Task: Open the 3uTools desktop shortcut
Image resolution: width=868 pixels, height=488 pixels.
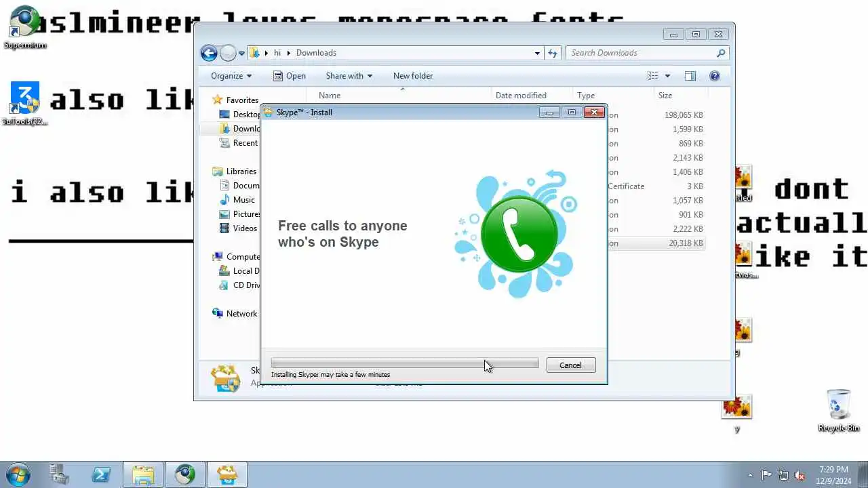Action: coord(25,103)
